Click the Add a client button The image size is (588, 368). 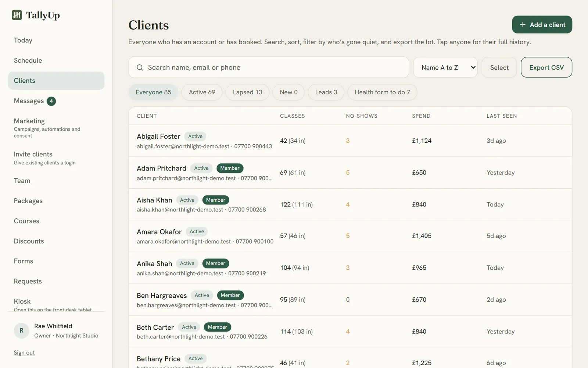(x=542, y=25)
